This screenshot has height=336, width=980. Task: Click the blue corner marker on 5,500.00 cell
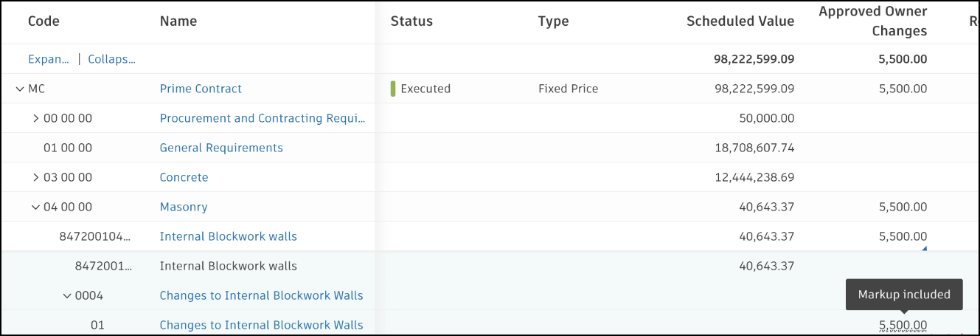point(924,249)
